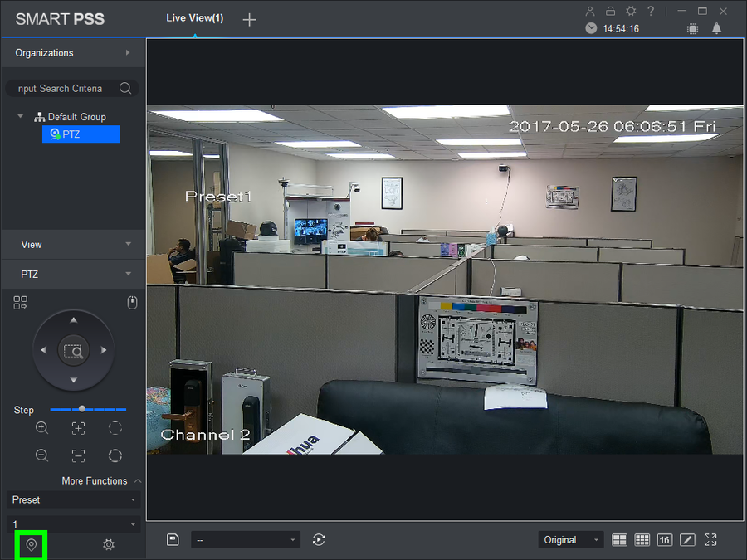Open preset settings gear icon

point(109,544)
